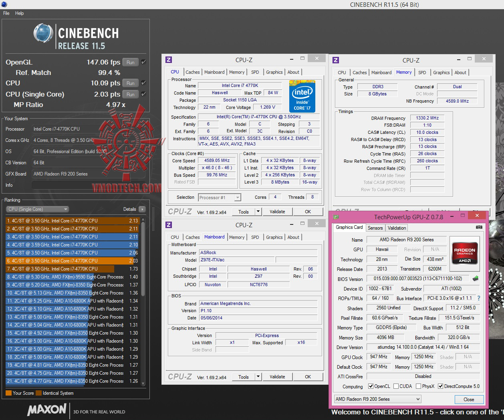Switch to Caches tab in CPU-Z CPU window

pos(192,72)
